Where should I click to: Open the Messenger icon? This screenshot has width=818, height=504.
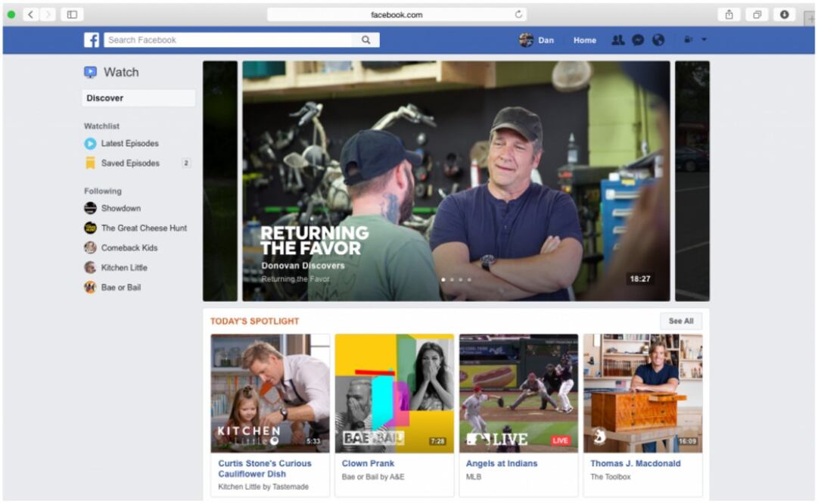(x=638, y=39)
